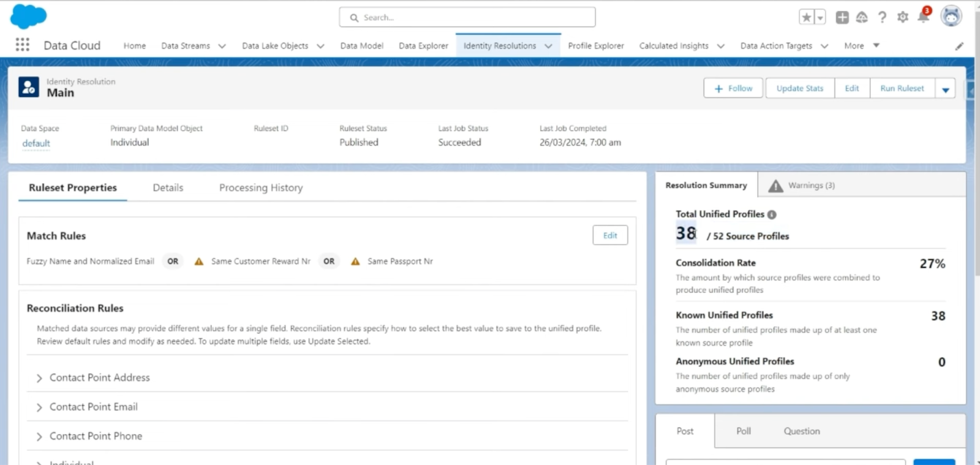Click the Favorites star icon
The width and height of the screenshot is (980, 465).
(x=807, y=17)
